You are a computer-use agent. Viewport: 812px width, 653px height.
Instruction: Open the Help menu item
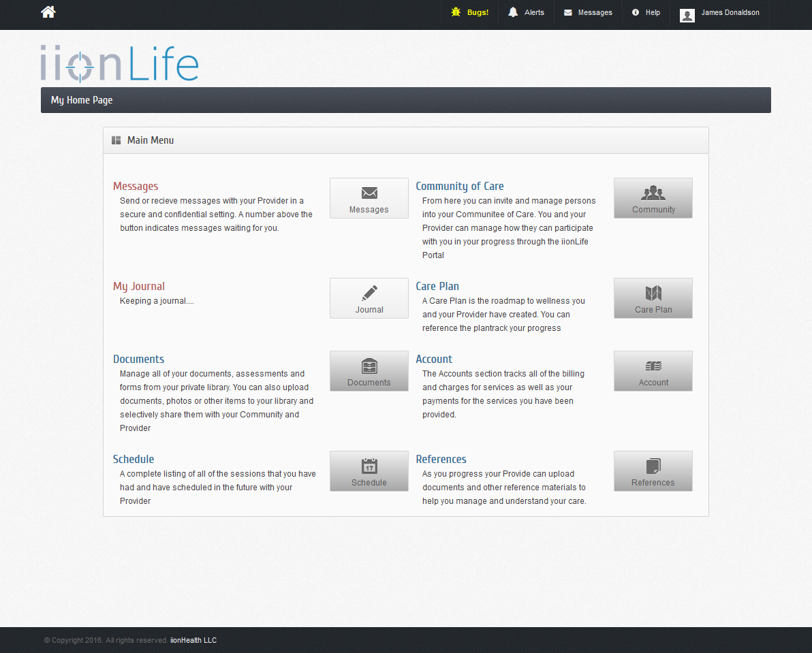pyautogui.click(x=646, y=12)
